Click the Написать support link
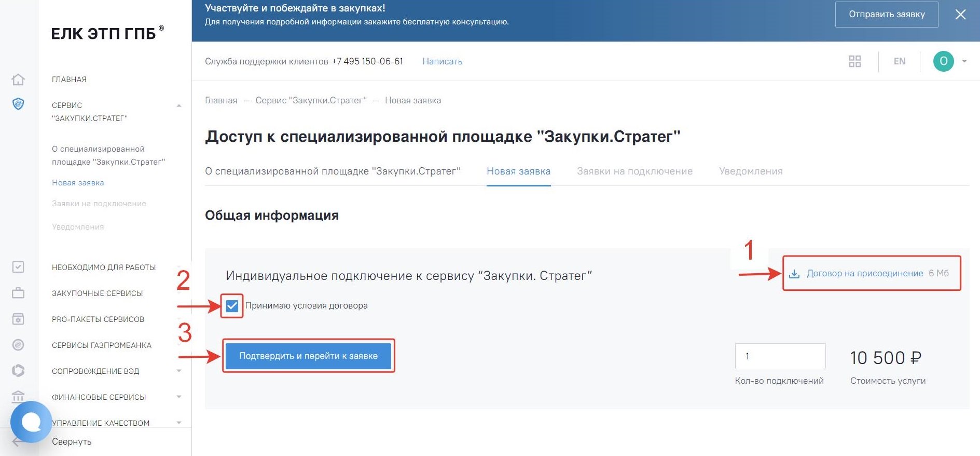The width and height of the screenshot is (980, 456). click(x=442, y=61)
